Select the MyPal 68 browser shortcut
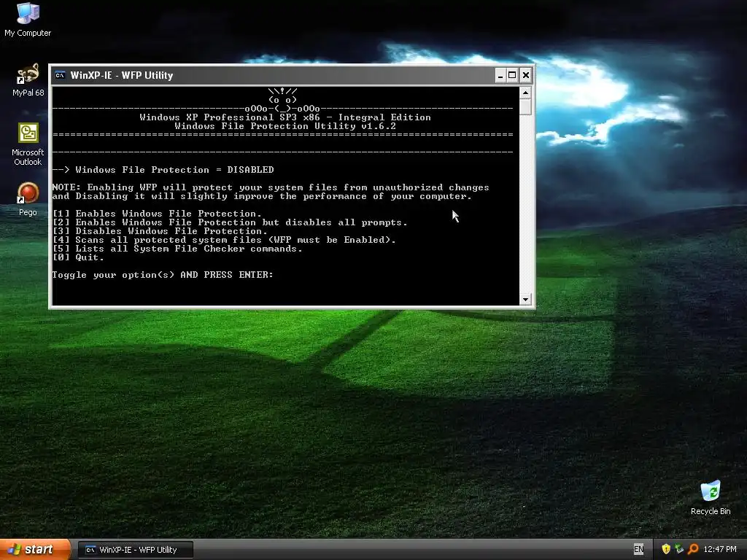Image resolution: width=747 pixels, height=560 pixels. [x=28, y=79]
